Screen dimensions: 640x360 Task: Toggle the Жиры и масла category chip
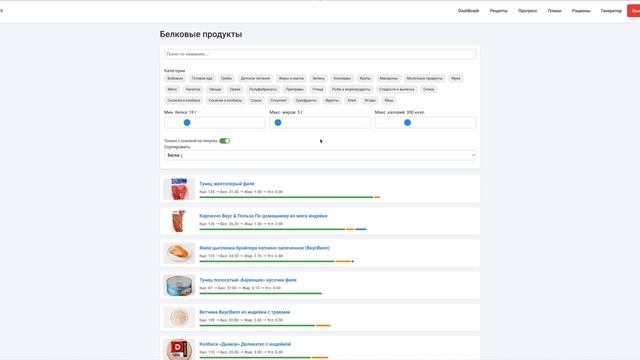click(291, 78)
